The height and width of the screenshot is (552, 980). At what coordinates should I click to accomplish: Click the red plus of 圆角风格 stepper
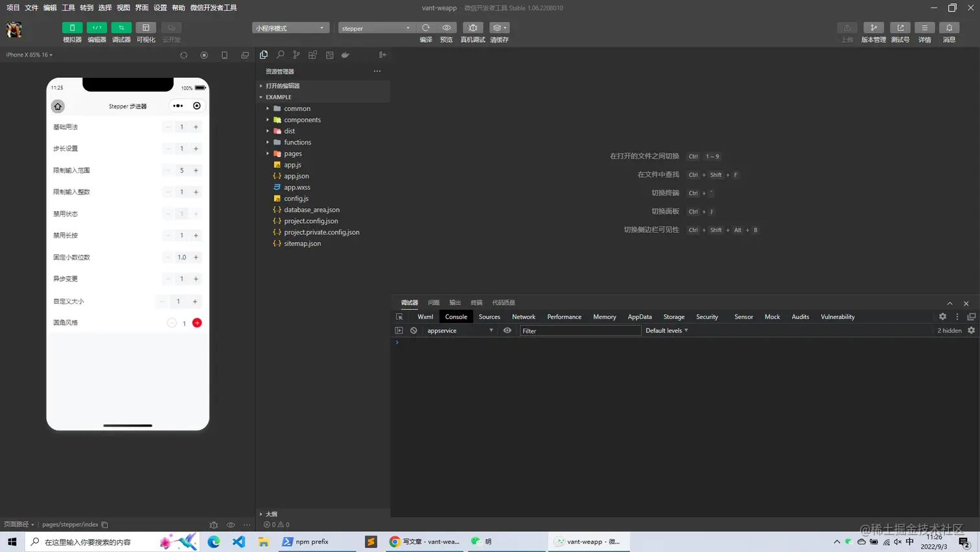click(197, 323)
